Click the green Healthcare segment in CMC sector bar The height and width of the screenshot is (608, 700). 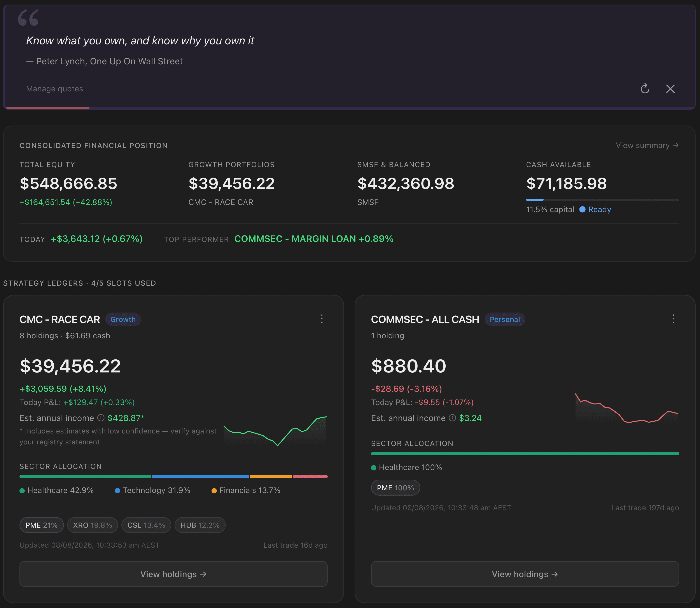(x=85, y=477)
